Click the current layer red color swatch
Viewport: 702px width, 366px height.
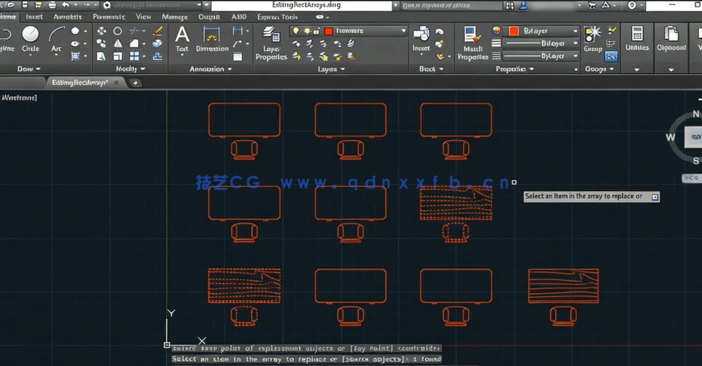click(329, 31)
